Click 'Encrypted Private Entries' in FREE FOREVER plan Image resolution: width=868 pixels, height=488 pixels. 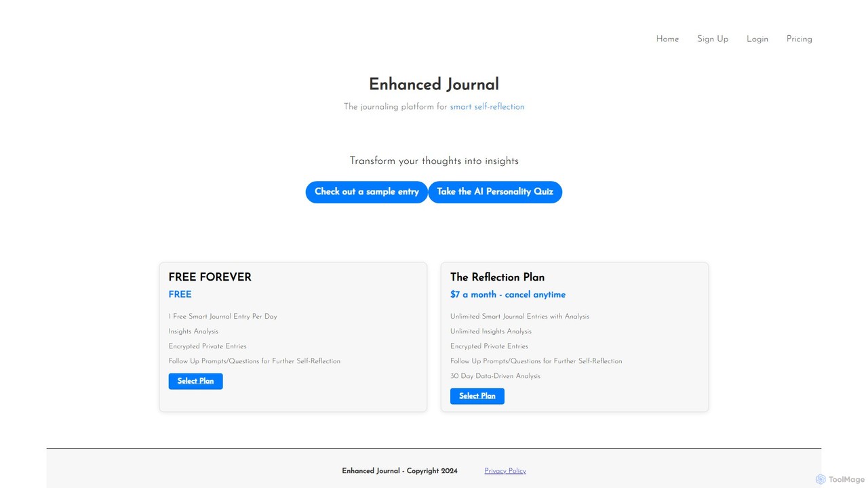tap(208, 346)
